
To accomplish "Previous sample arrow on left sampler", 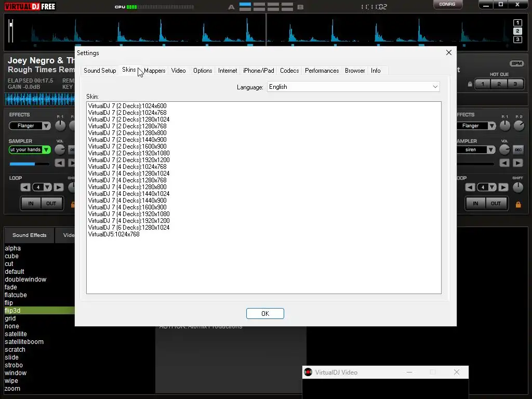I will pyautogui.click(x=60, y=163).
